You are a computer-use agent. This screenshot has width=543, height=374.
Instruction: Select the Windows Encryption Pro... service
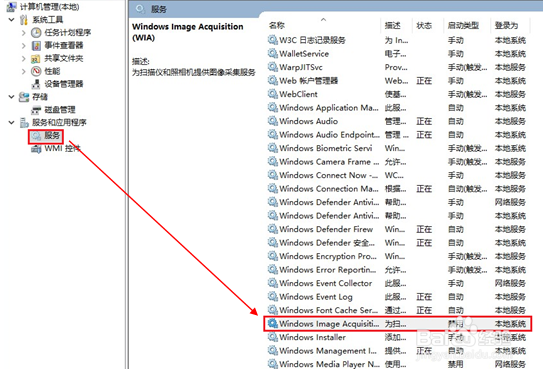click(x=328, y=256)
